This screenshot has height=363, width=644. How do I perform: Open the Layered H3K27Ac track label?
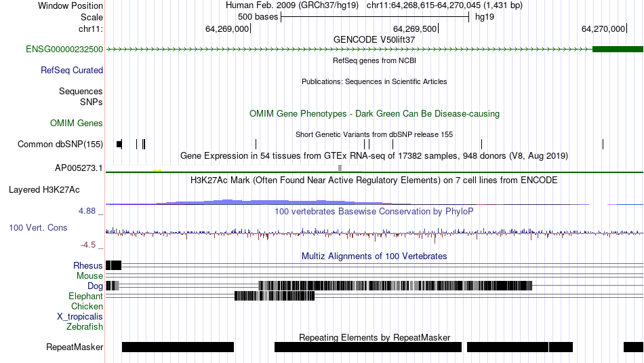tap(44, 190)
